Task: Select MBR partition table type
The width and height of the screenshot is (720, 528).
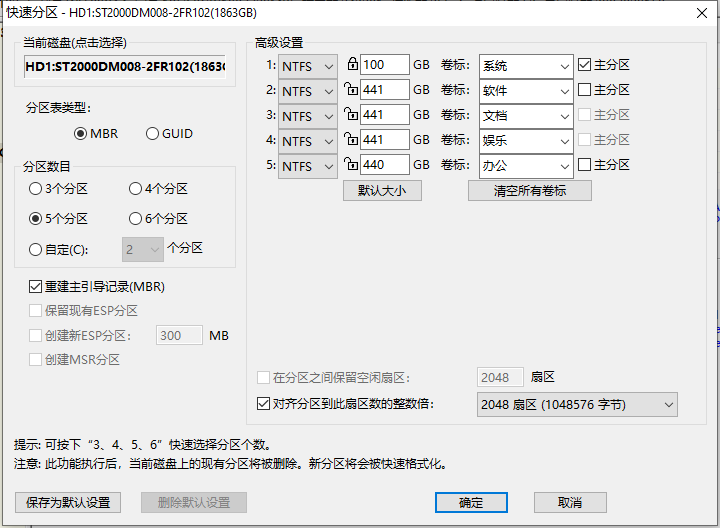Action: pos(96,134)
